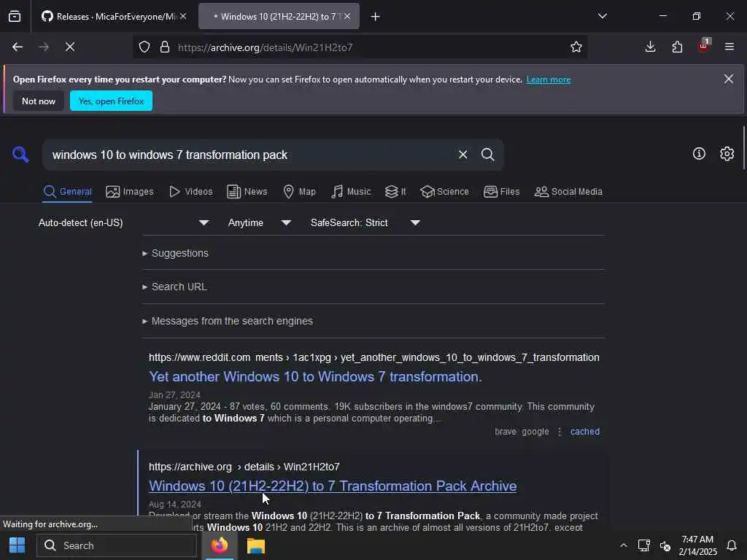This screenshot has width=747, height=560.
Task: Click the archive.org address bar URL
Action: coord(265,47)
